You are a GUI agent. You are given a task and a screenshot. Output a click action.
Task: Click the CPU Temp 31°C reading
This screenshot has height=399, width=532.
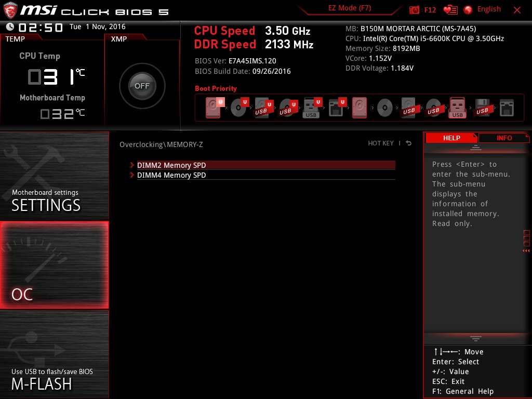56,77
